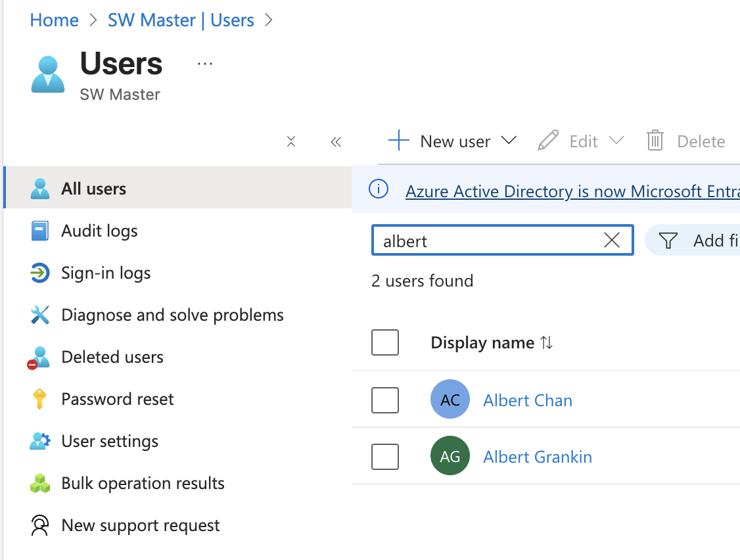Open the Azure Active Directory Entra link
Image resolution: width=740 pixels, height=560 pixels.
tap(572, 191)
